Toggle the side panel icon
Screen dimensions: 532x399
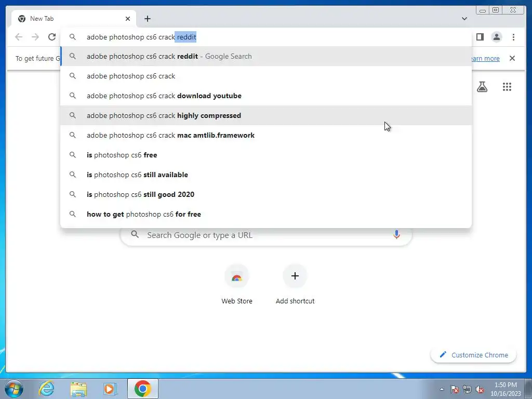[480, 37]
